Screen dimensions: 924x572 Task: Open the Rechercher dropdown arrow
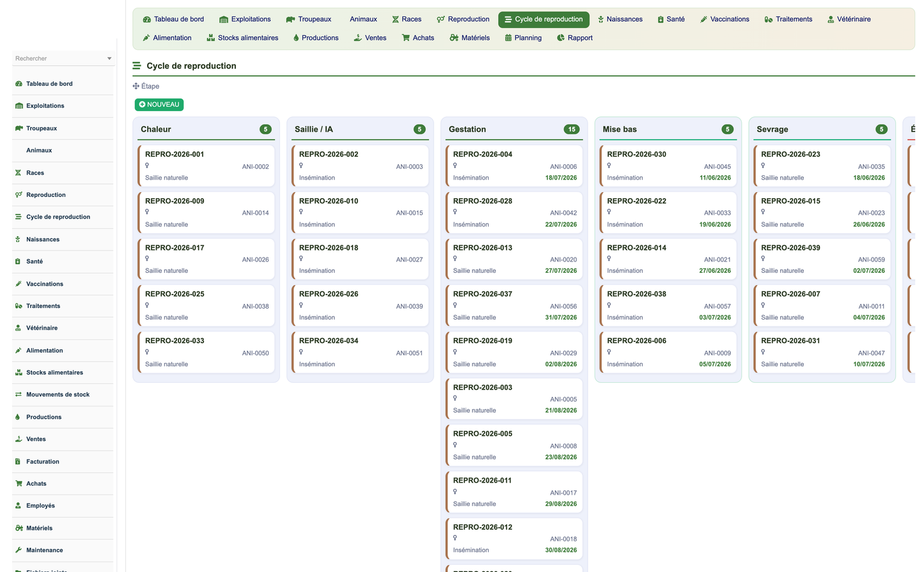[x=109, y=59]
